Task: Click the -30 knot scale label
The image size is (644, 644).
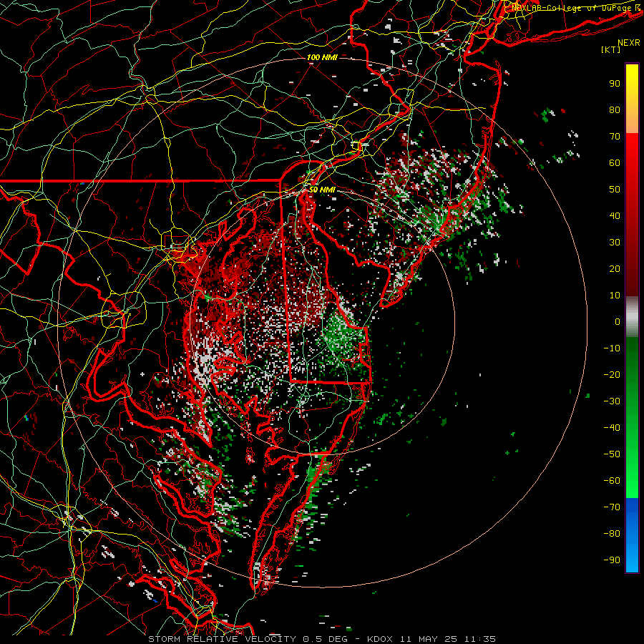Action: [x=612, y=401]
